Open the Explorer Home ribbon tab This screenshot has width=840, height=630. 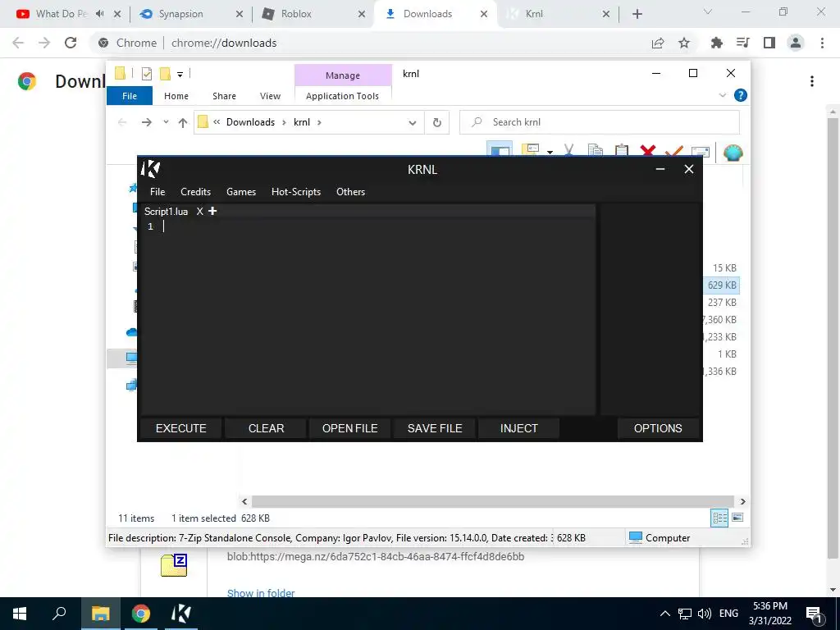176,96
